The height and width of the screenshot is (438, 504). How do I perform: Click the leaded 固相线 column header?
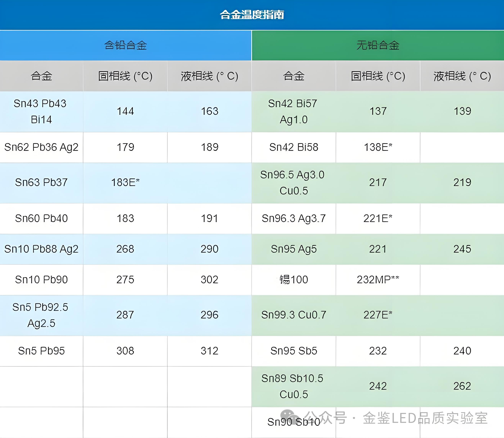pos(125,76)
